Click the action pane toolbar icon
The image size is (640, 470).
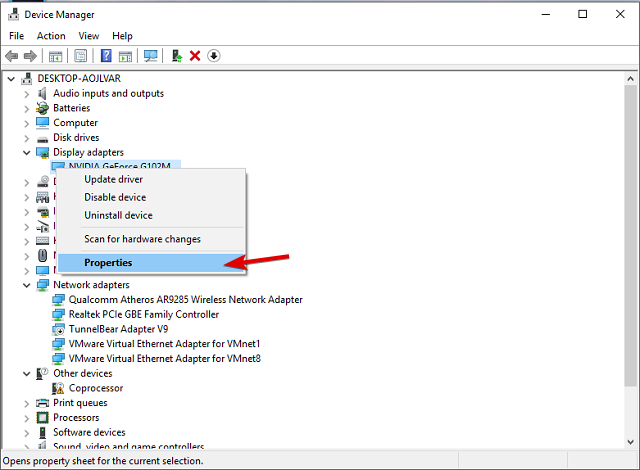click(125, 56)
